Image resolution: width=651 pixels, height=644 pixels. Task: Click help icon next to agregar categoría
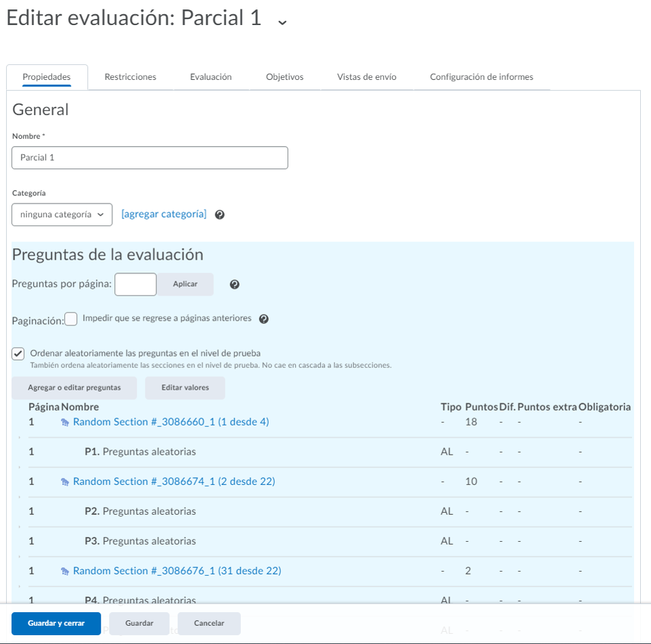click(219, 214)
